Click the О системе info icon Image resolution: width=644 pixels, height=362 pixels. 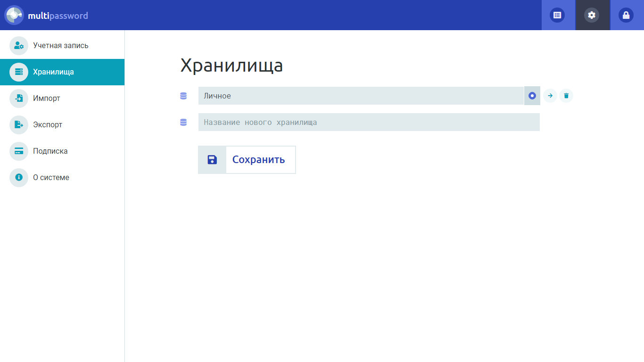point(19,178)
